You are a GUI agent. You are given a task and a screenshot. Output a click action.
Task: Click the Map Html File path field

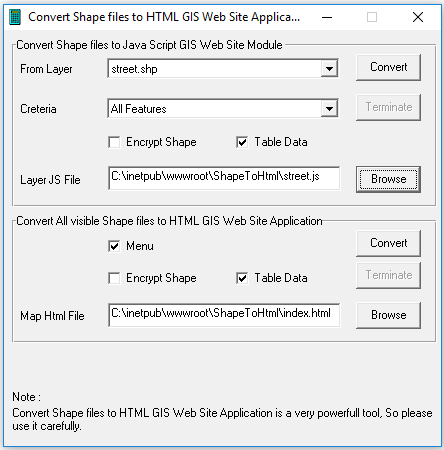pyautogui.click(x=224, y=315)
